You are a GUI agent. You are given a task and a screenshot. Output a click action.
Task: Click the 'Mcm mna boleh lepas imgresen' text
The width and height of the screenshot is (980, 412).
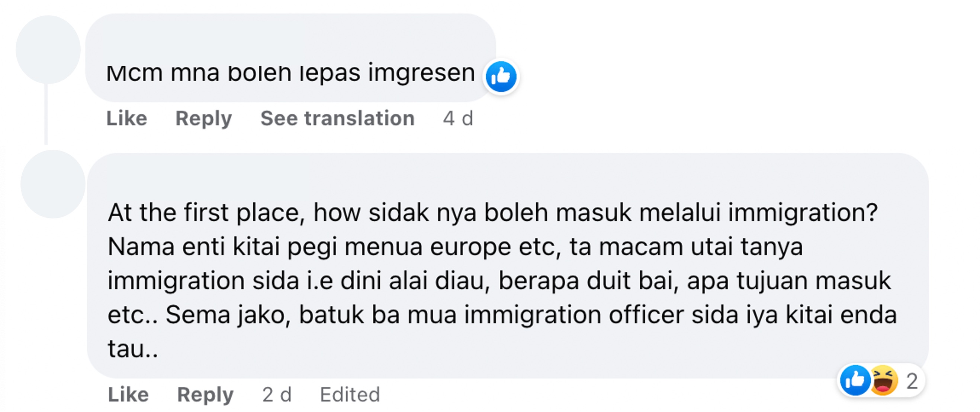290,73
